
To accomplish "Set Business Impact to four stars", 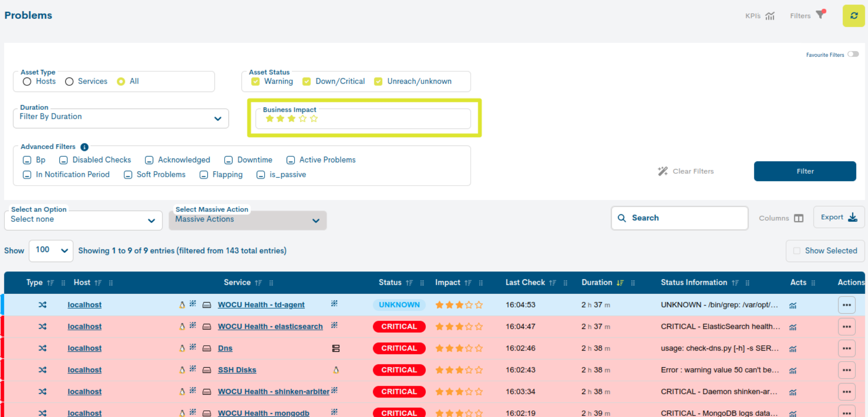I will click(x=303, y=119).
